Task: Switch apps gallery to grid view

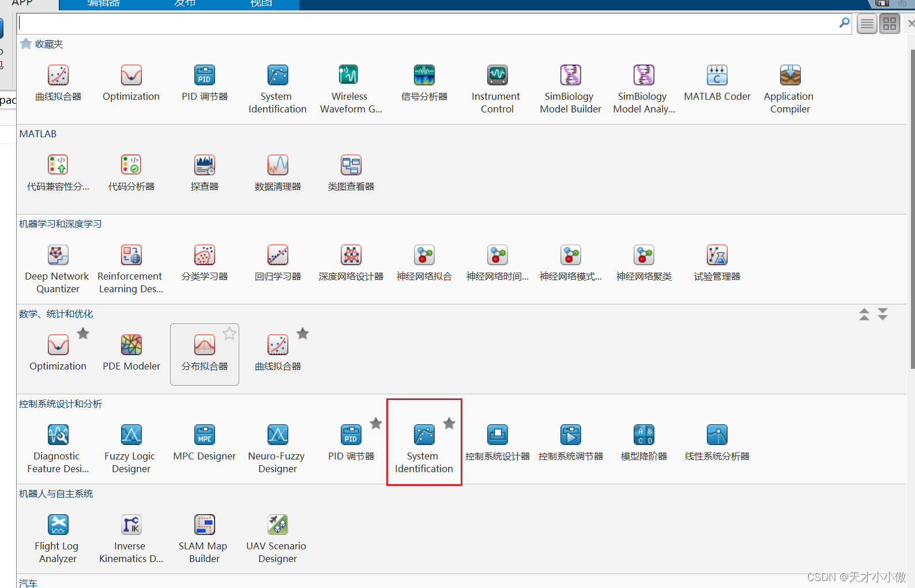Action: click(x=890, y=24)
